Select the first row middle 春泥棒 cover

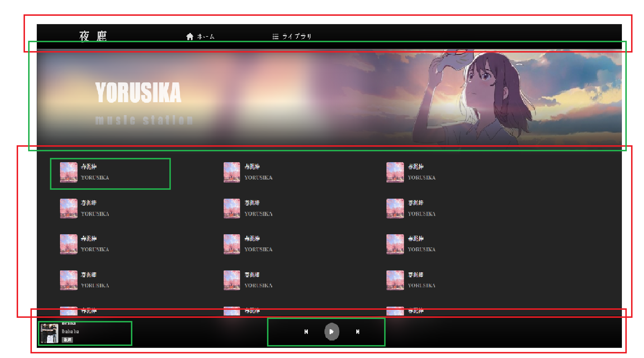[x=232, y=172]
